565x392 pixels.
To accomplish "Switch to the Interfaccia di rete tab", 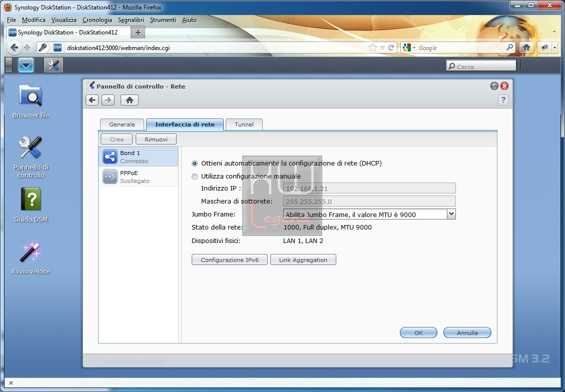I will click(x=185, y=124).
